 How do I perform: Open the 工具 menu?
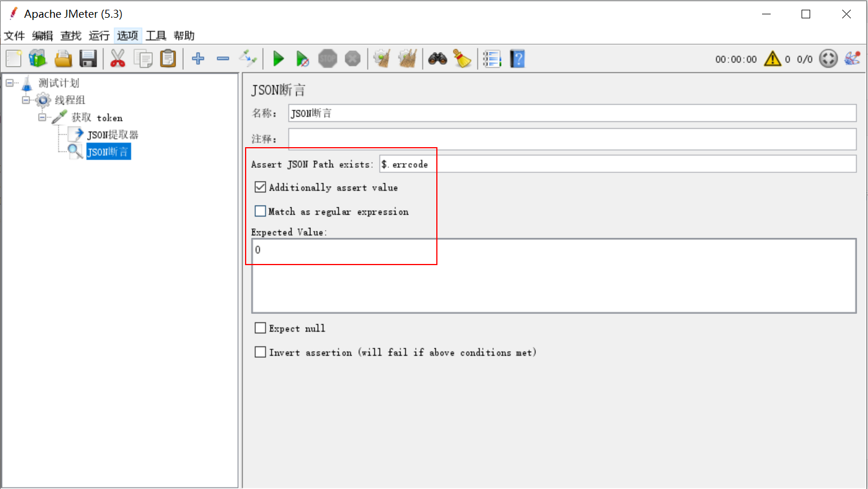pyautogui.click(x=156, y=36)
